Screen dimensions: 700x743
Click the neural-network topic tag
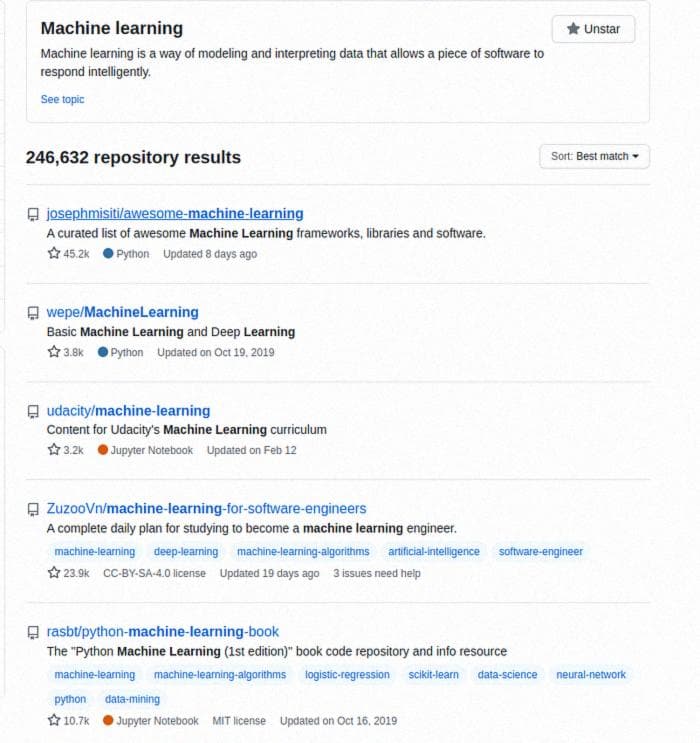tap(591, 675)
